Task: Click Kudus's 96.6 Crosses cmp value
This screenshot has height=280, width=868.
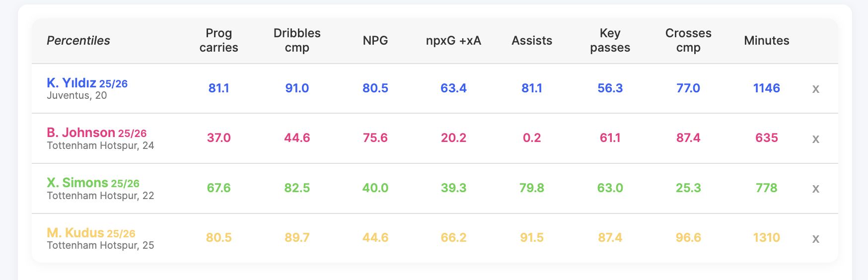Action: click(x=688, y=238)
